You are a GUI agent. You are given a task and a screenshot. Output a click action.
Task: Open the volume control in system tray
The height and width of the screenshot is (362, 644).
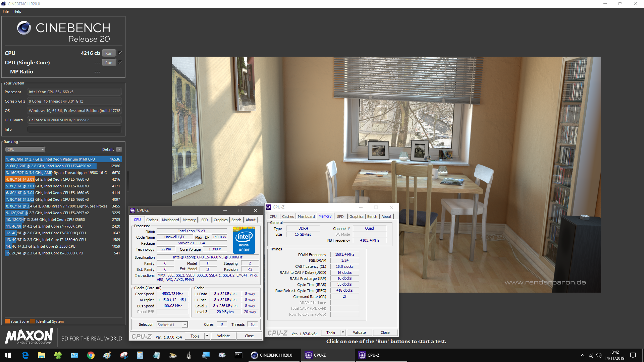[599, 355]
